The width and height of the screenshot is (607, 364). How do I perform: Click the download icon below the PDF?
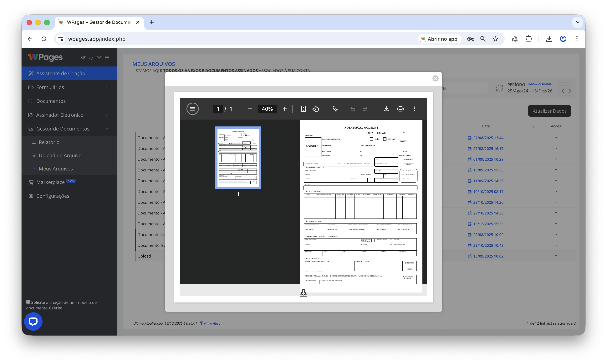click(303, 293)
